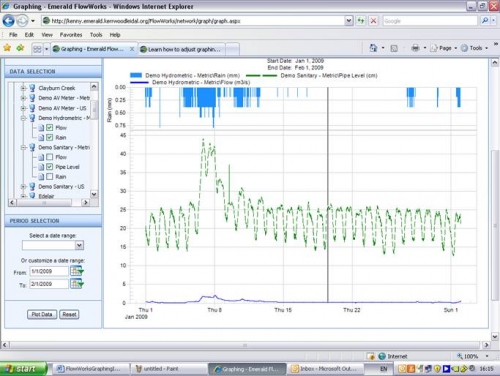
Task: Expand the Demo Sanitary - US node
Action: coord(23,187)
